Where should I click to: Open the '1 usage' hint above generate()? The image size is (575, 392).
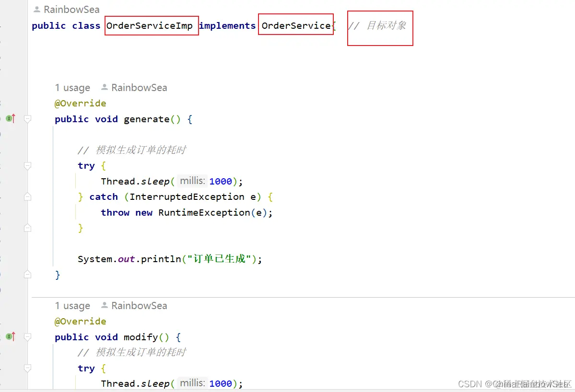pyautogui.click(x=72, y=88)
